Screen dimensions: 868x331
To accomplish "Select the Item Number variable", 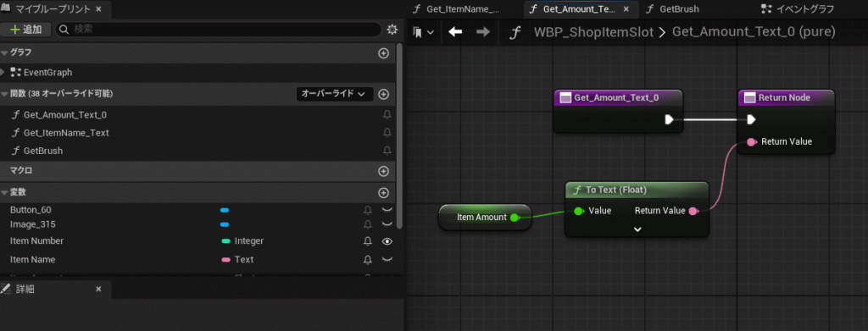I will click(x=36, y=241).
